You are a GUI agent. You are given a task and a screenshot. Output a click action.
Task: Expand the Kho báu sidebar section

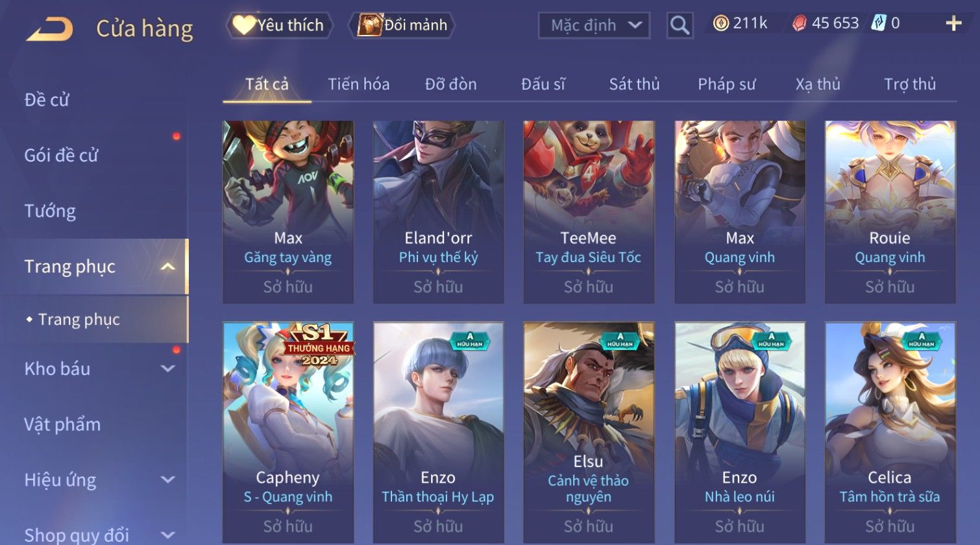[167, 369]
